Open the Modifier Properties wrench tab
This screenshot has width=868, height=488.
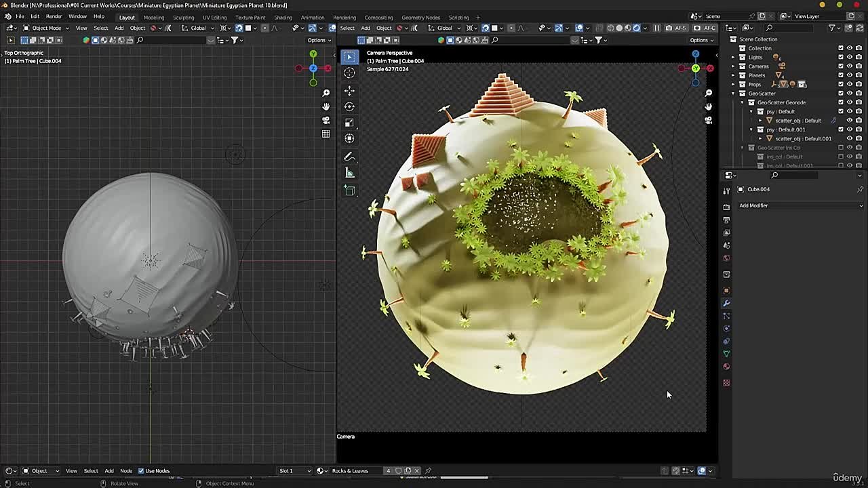click(726, 302)
